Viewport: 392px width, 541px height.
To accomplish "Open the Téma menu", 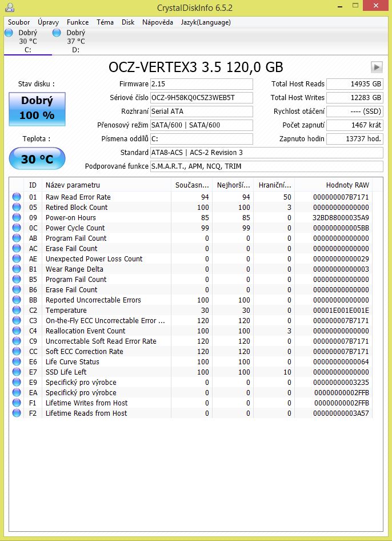I will pos(105,22).
